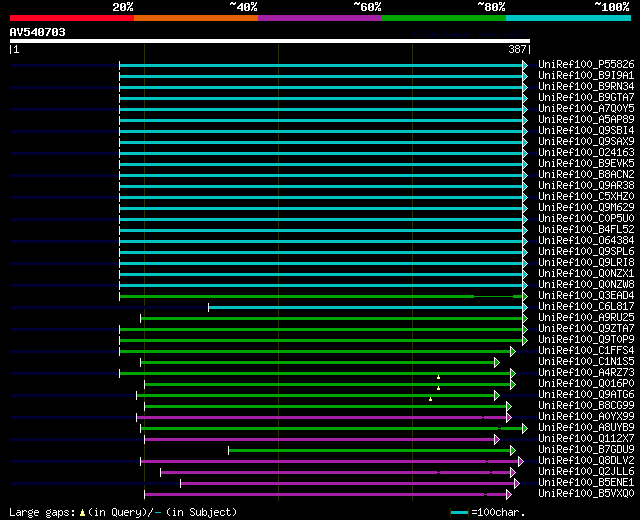Select the UniRef100_A4RZ73 label
Screen dimensions: 640x520
tap(586, 373)
